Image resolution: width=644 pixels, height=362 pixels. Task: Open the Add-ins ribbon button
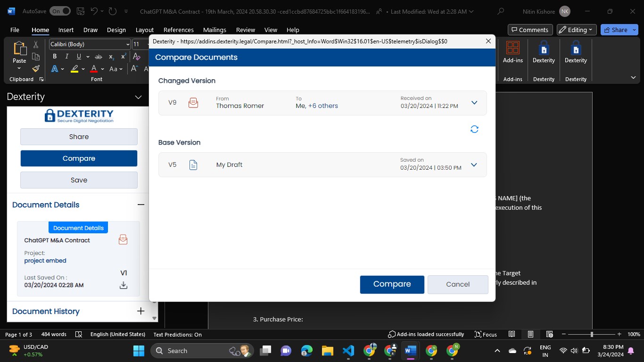tap(512, 52)
